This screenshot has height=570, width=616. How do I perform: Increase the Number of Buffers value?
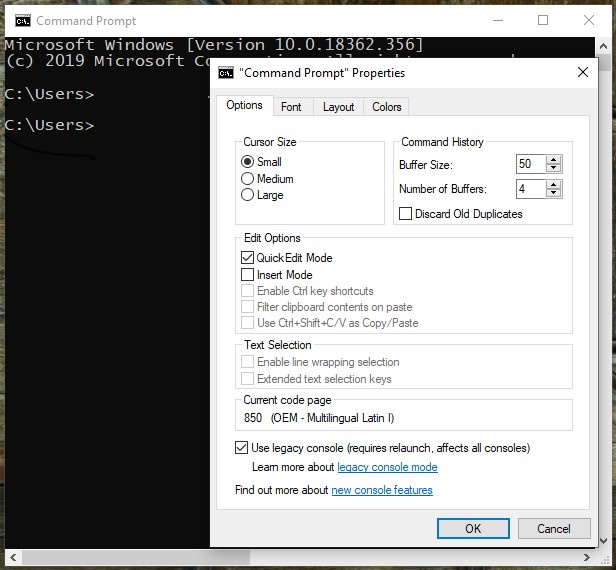[554, 185]
